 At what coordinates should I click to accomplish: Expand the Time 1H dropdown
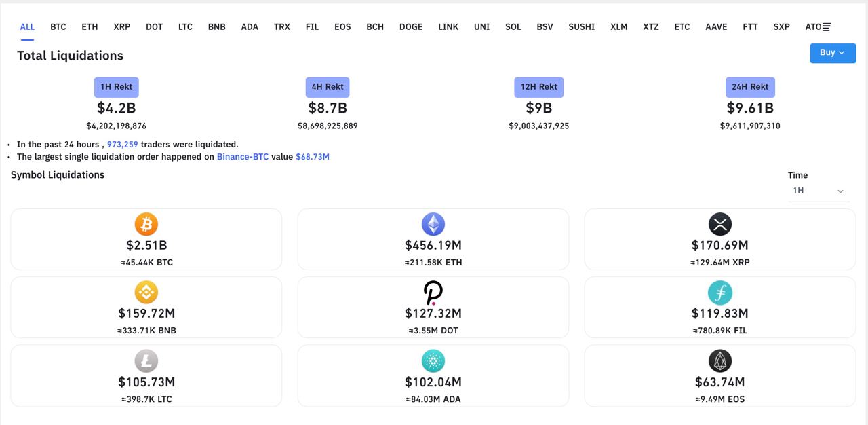(818, 191)
